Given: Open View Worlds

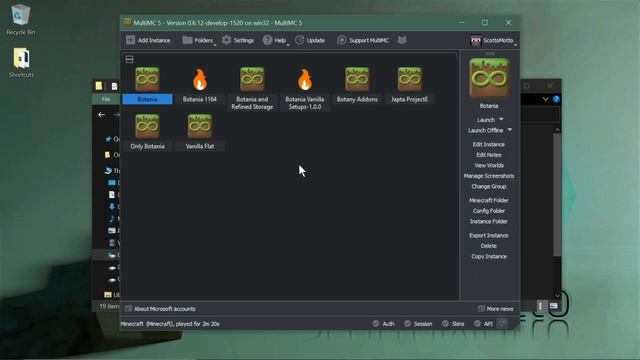Looking at the screenshot, I should [x=489, y=166].
